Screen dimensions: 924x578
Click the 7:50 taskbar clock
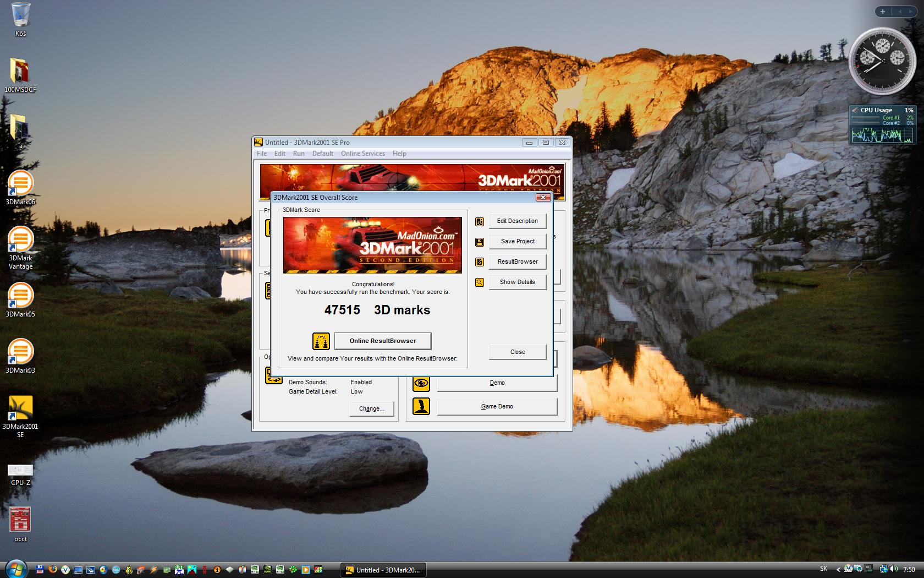909,570
